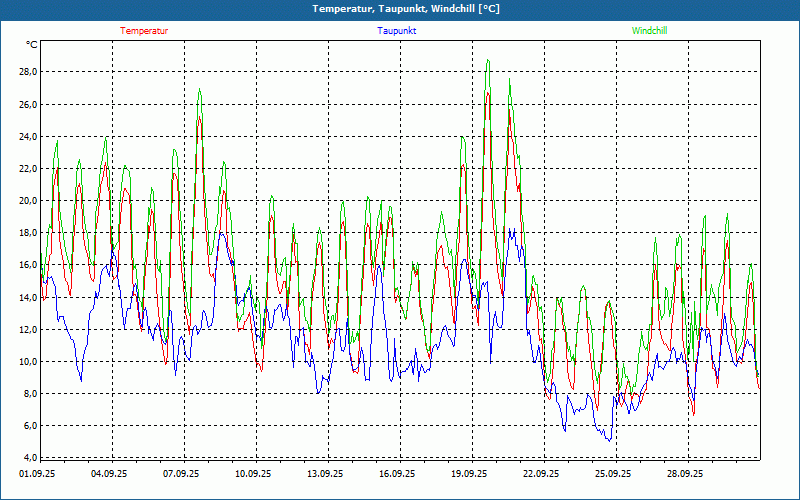Screen dimensions: 800x500
Task: Select the 16.09.25 date label
Action: (x=397, y=474)
